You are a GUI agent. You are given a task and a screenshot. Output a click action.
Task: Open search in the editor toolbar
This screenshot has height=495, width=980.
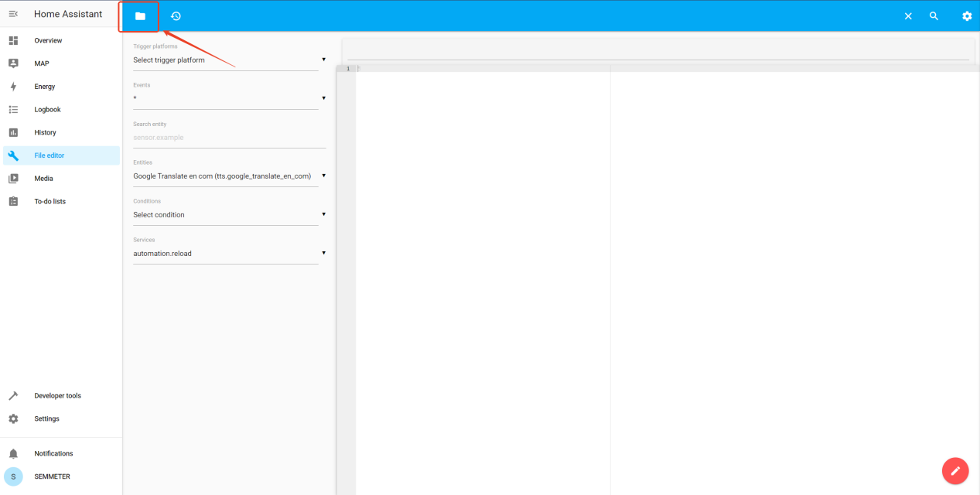934,16
